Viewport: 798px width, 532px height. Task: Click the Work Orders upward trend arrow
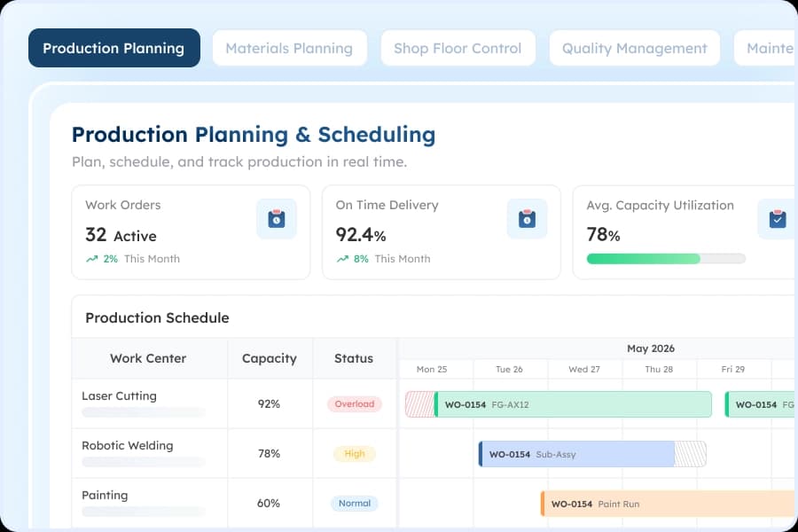(x=91, y=259)
